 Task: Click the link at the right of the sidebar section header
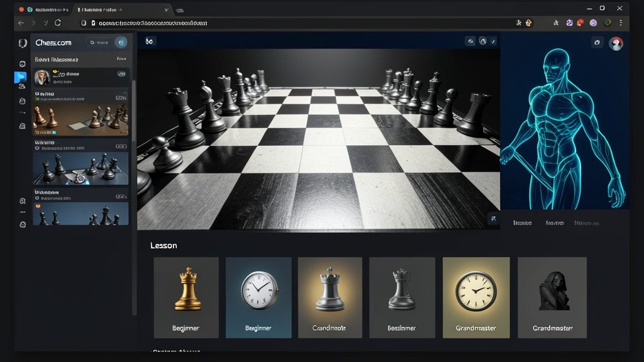pos(121,59)
